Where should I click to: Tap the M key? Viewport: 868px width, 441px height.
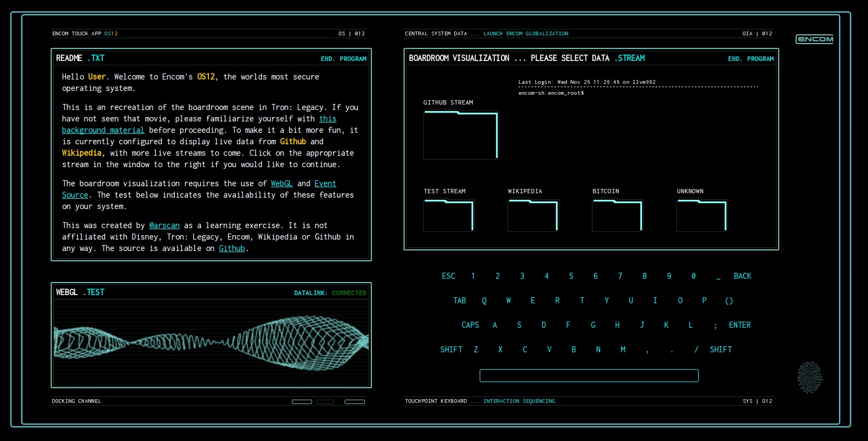tap(623, 350)
